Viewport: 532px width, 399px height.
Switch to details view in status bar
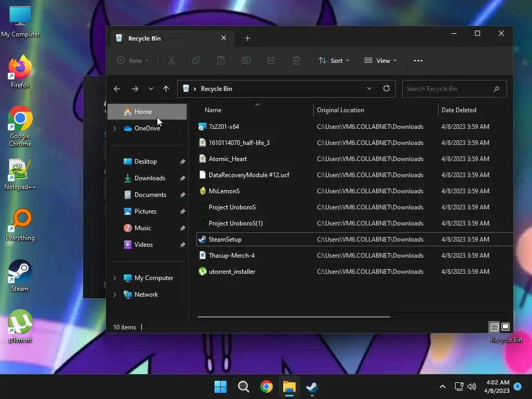point(495,327)
